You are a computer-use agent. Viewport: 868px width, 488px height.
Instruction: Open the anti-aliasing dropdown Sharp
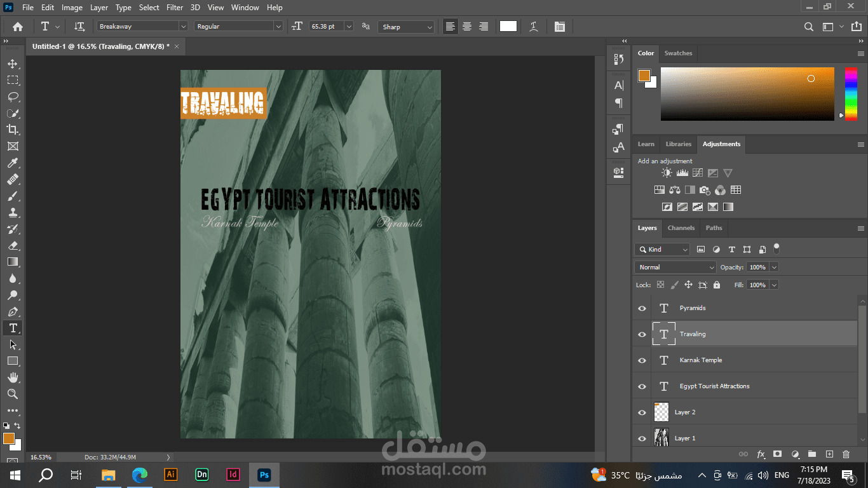pos(406,27)
